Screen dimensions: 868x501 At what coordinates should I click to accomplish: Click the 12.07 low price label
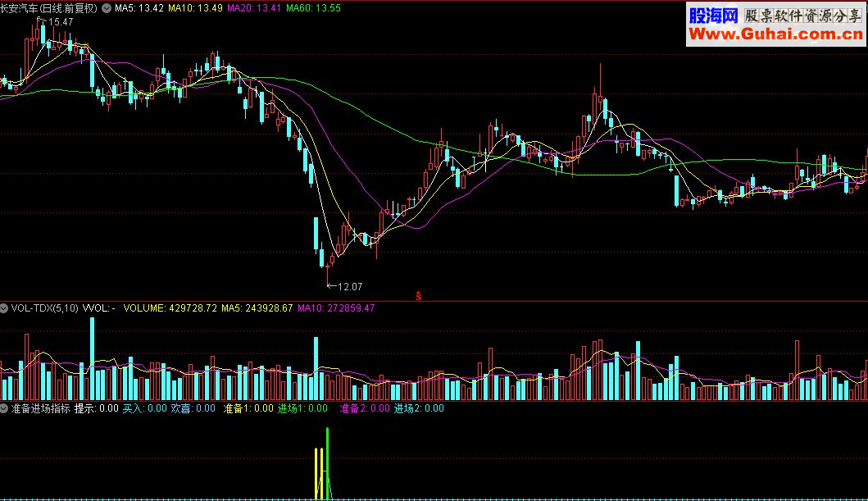(350, 287)
